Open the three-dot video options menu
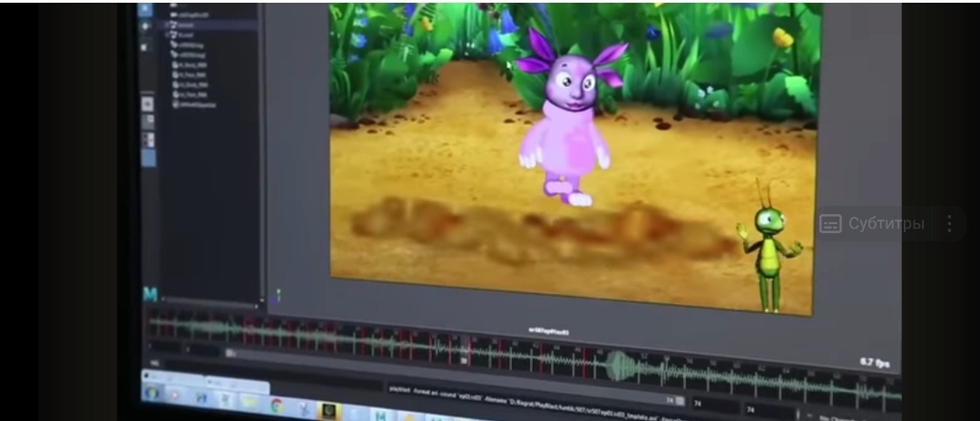Screen dimensions: 980x421 [x=949, y=223]
